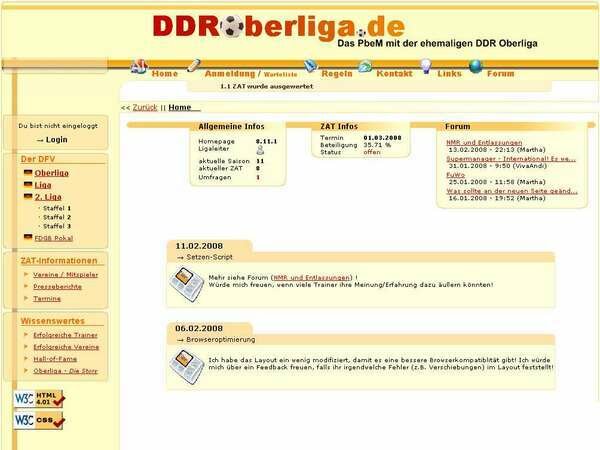Viewport: 600px width, 450px height.
Task: Click the flag icon beside Liga
Action: click(28, 184)
